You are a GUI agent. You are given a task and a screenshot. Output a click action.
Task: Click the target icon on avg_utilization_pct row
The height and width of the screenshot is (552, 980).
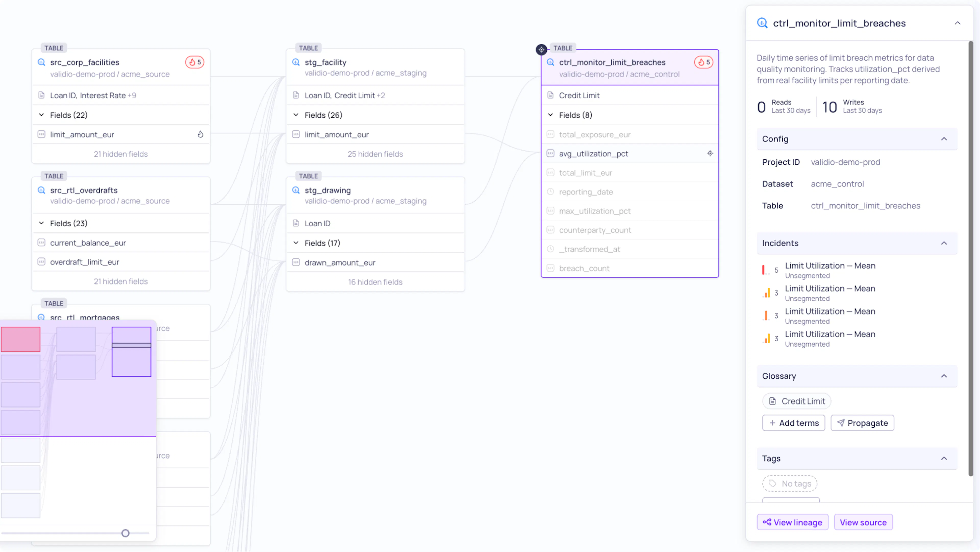[710, 154]
